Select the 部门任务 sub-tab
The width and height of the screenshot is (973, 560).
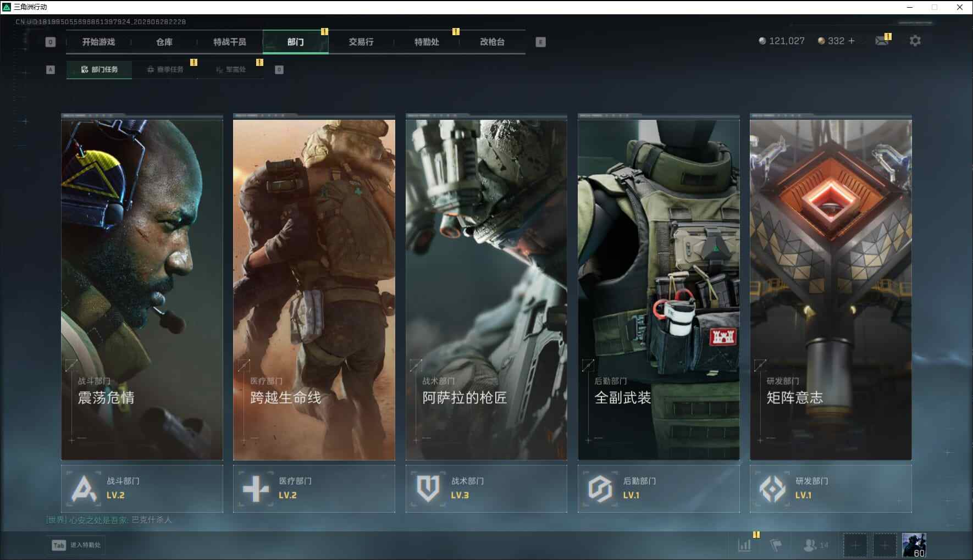(x=99, y=70)
